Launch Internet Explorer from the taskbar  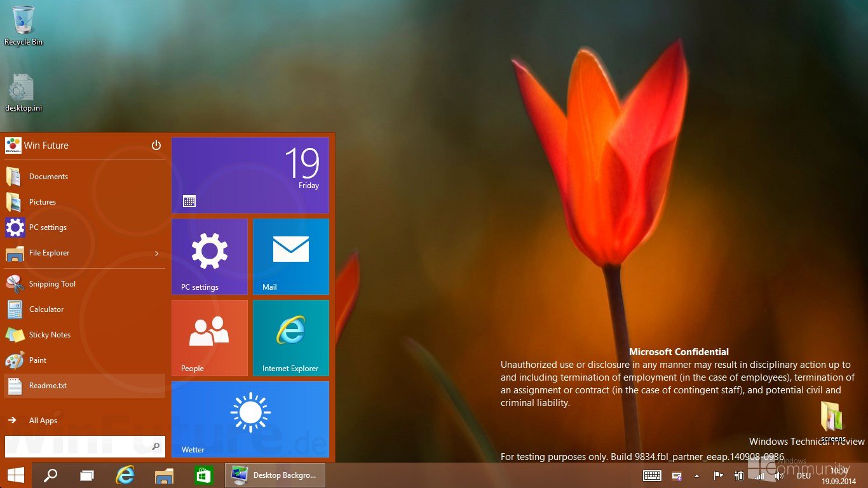tap(125, 475)
